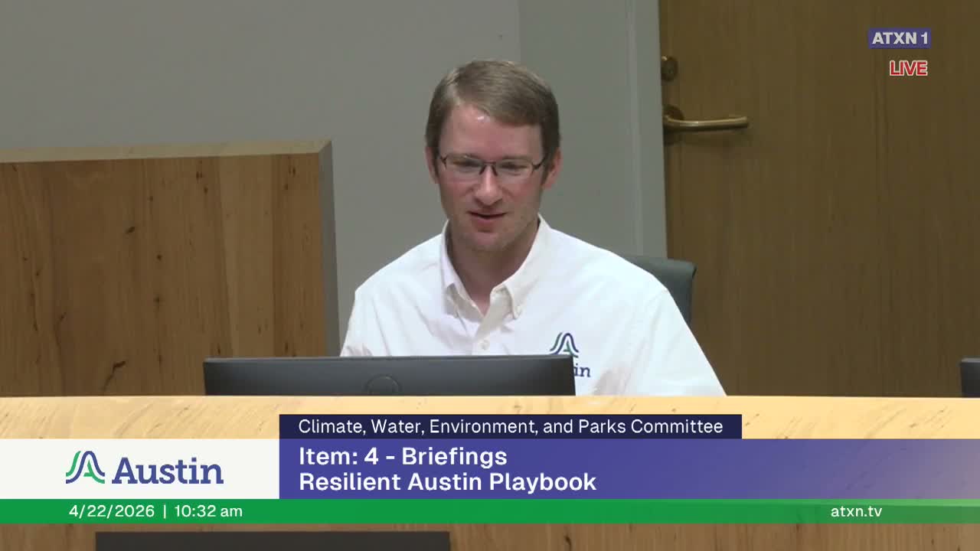The image size is (980, 551).
Task: Select the "Item: 4 - Briefings" line
Action: click(403, 456)
